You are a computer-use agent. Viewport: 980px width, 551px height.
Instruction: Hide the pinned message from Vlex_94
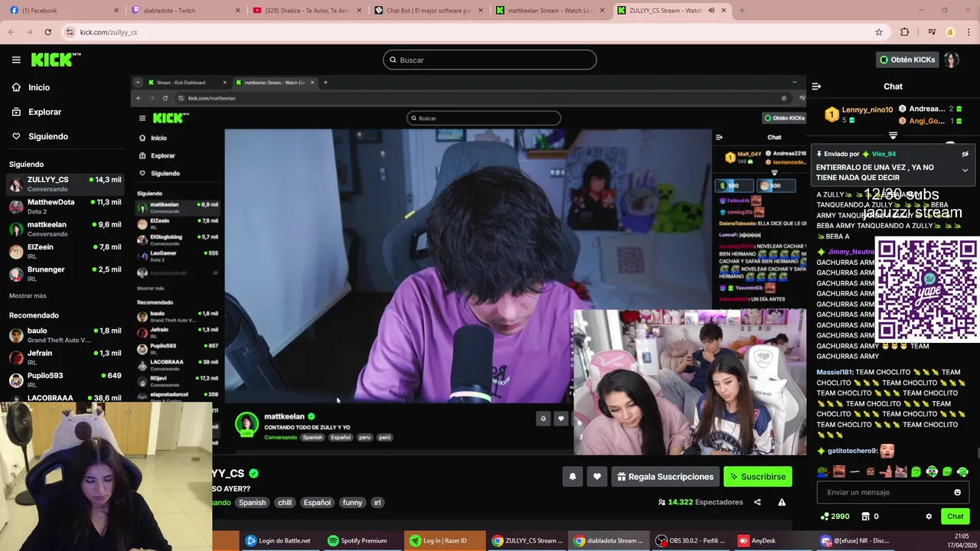(965, 154)
